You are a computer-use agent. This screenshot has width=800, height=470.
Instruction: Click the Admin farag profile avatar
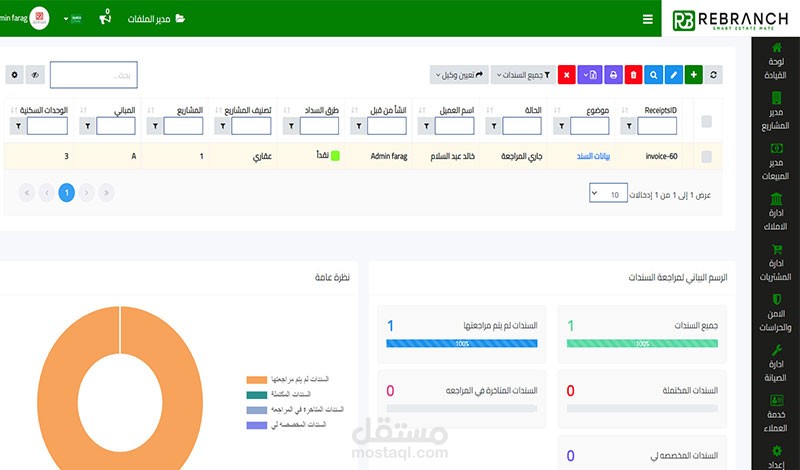coord(39,18)
